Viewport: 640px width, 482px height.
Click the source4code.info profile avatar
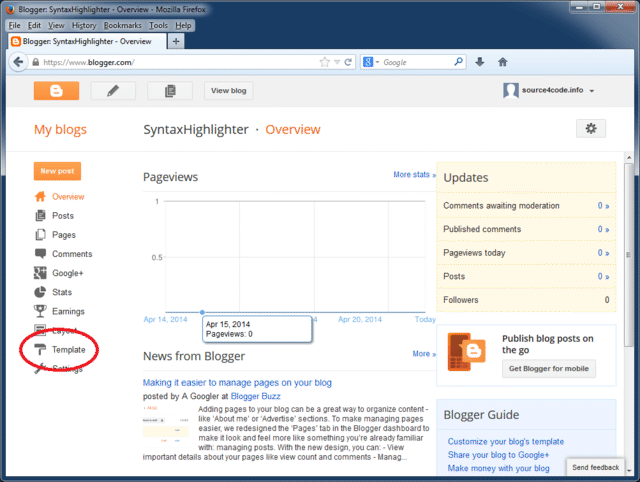(511, 90)
